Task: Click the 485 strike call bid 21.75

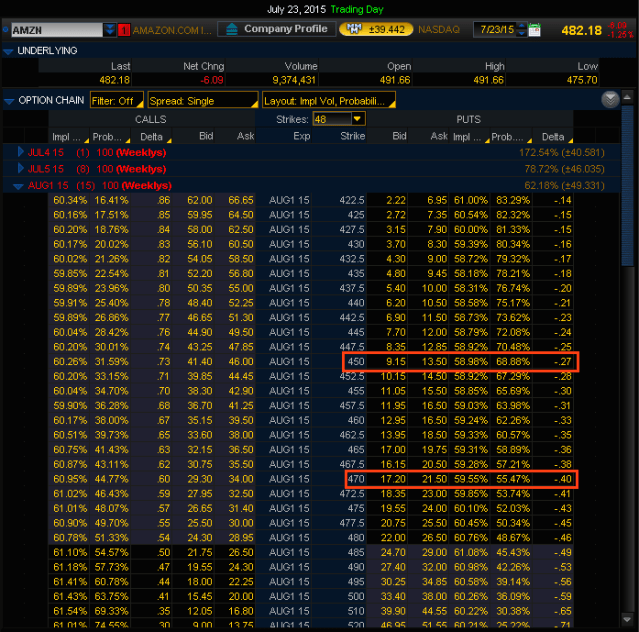Action: point(199,552)
